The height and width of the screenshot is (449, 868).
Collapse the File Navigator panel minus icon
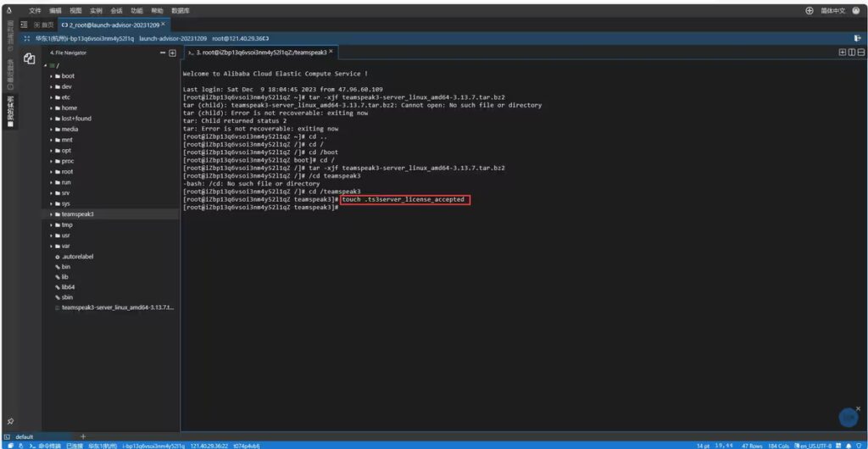(163, 53)
